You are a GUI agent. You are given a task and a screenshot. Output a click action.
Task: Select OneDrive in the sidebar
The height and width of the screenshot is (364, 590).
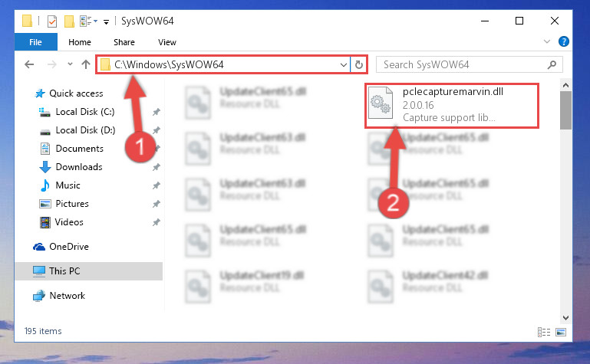click(x=69, y=247)
